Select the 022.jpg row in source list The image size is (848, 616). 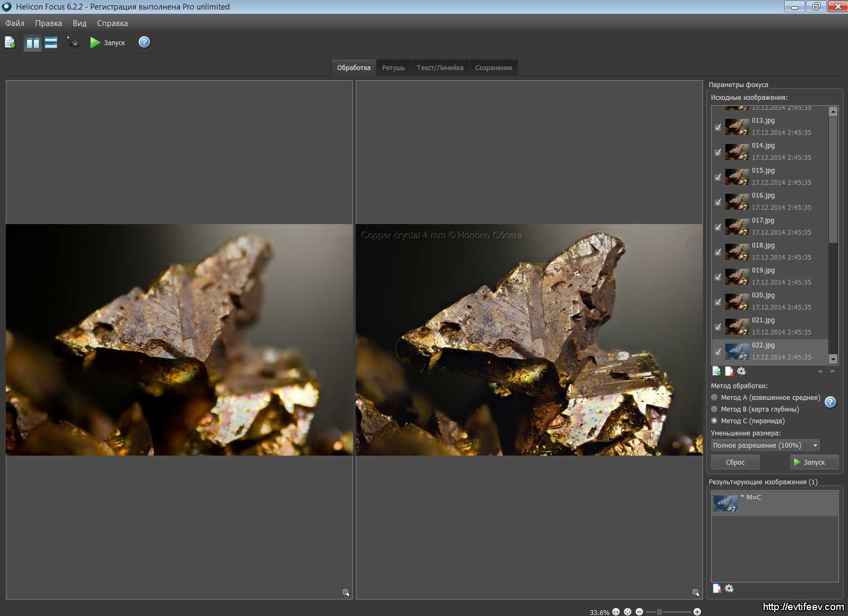[x=770, y=352]
